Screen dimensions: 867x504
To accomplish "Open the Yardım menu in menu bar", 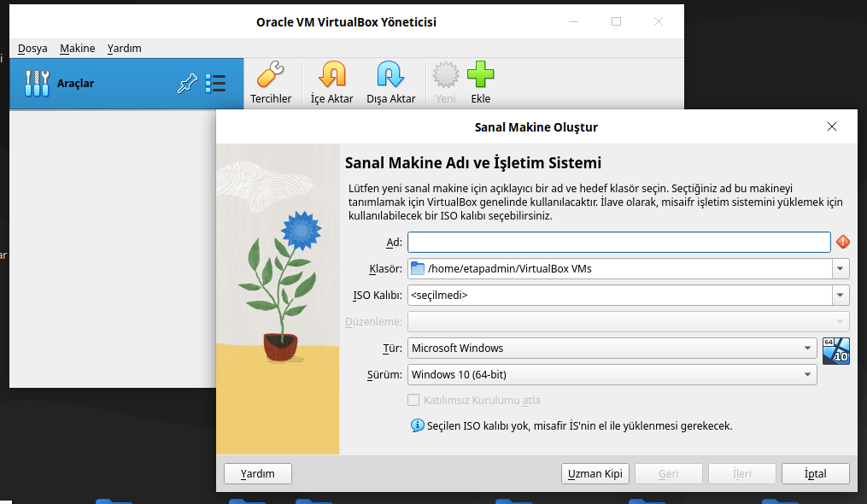I will tap(125, 49).
